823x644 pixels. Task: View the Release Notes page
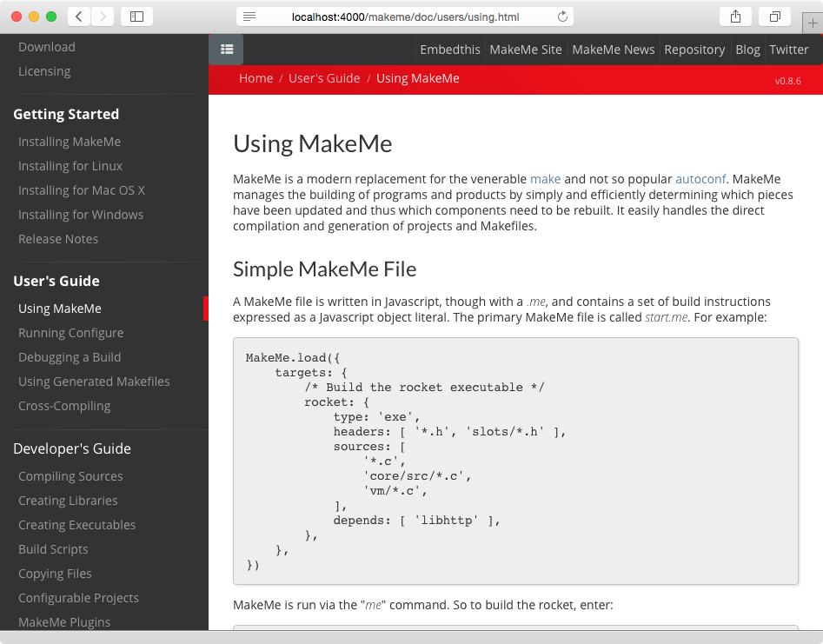click(x=58, y=238)
